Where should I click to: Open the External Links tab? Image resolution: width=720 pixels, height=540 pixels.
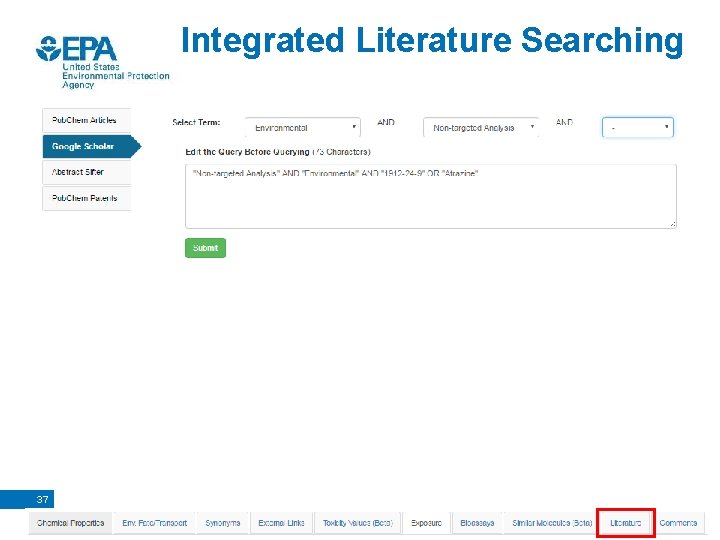pos(281,523)
